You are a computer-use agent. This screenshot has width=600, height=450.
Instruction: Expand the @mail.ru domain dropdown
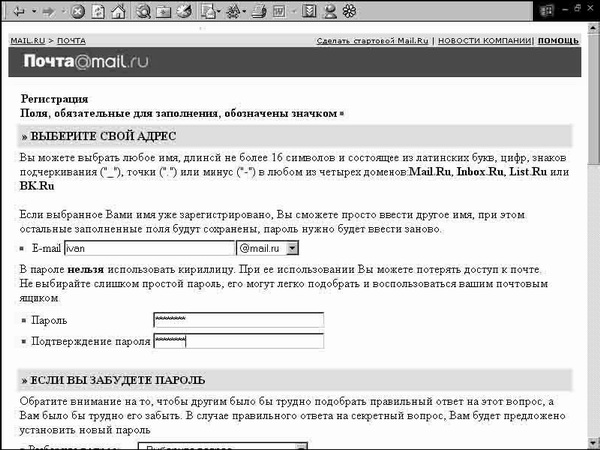click(291, 247)
